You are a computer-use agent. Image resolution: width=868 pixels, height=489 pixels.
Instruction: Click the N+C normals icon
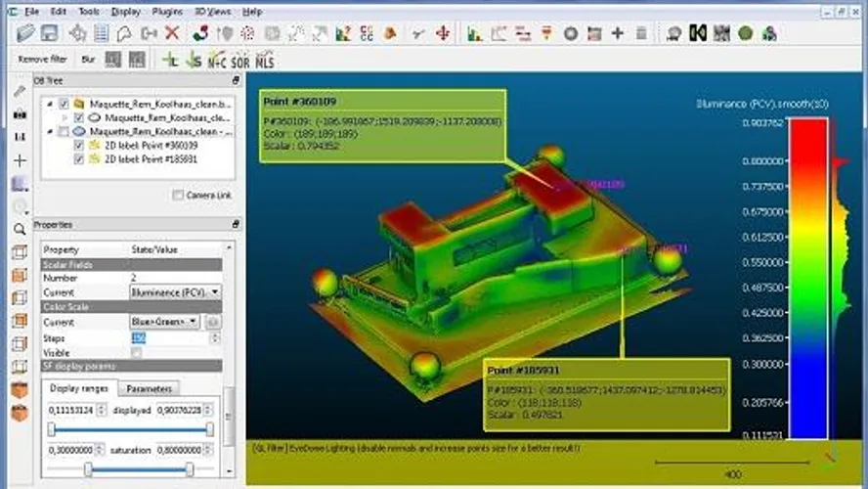tap(216, 61)
